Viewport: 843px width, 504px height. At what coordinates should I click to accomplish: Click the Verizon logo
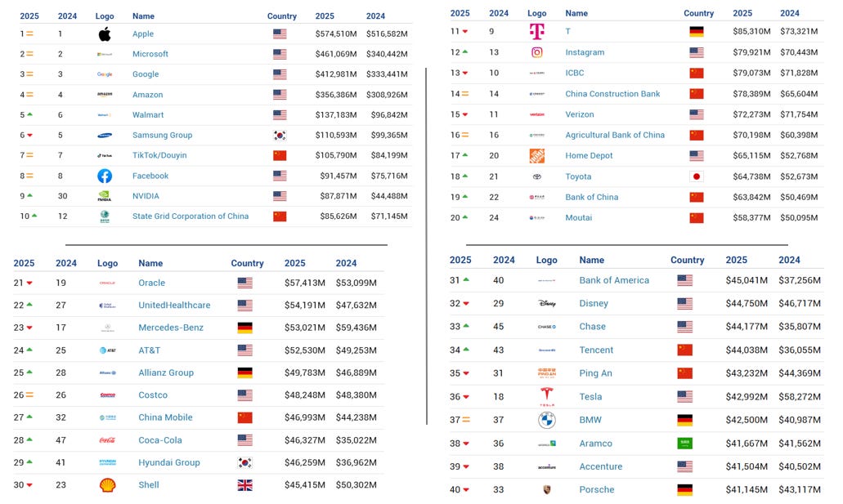tap(537, 114)
